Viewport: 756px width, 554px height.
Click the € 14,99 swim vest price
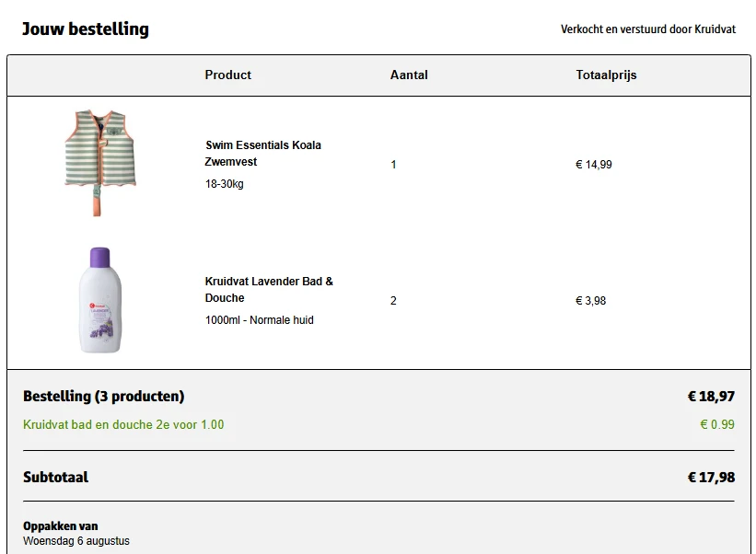(x=593, y=165)
